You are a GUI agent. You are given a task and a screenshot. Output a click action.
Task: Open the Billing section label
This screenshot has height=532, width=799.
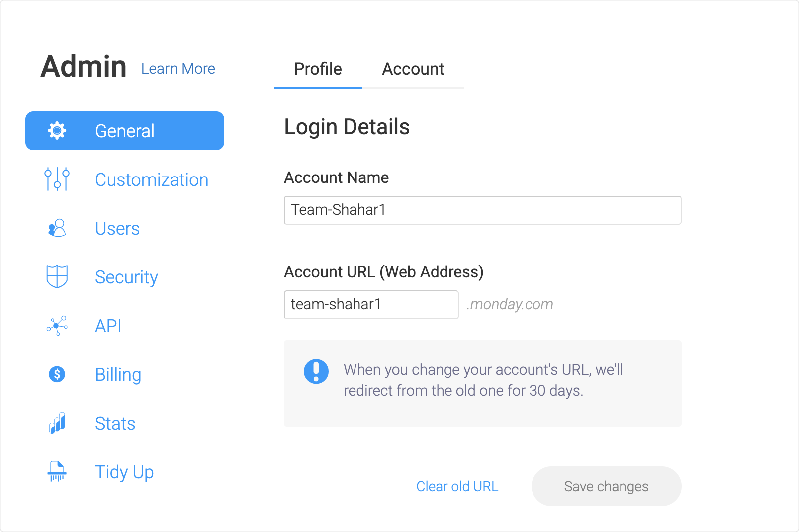coord(118,375)
